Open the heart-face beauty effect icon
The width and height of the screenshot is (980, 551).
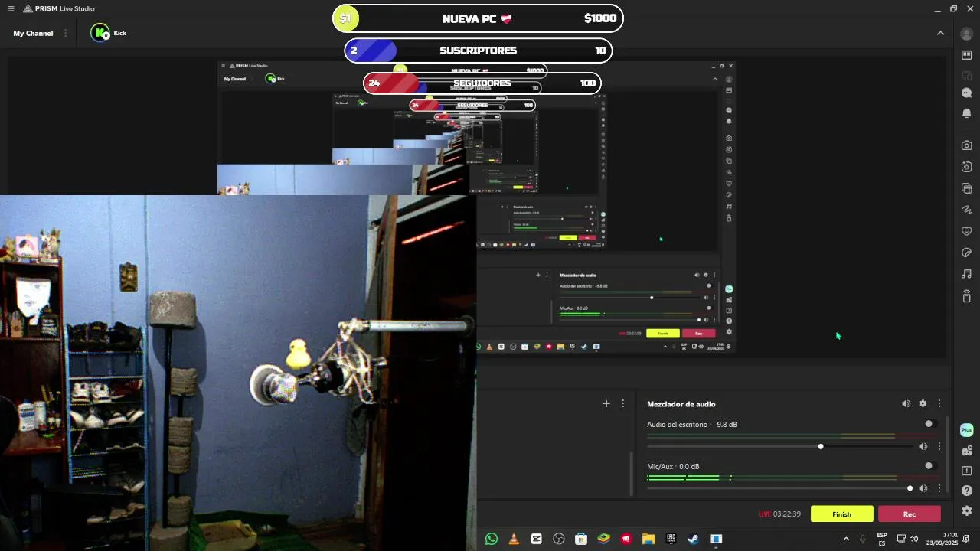coord(966,231)
